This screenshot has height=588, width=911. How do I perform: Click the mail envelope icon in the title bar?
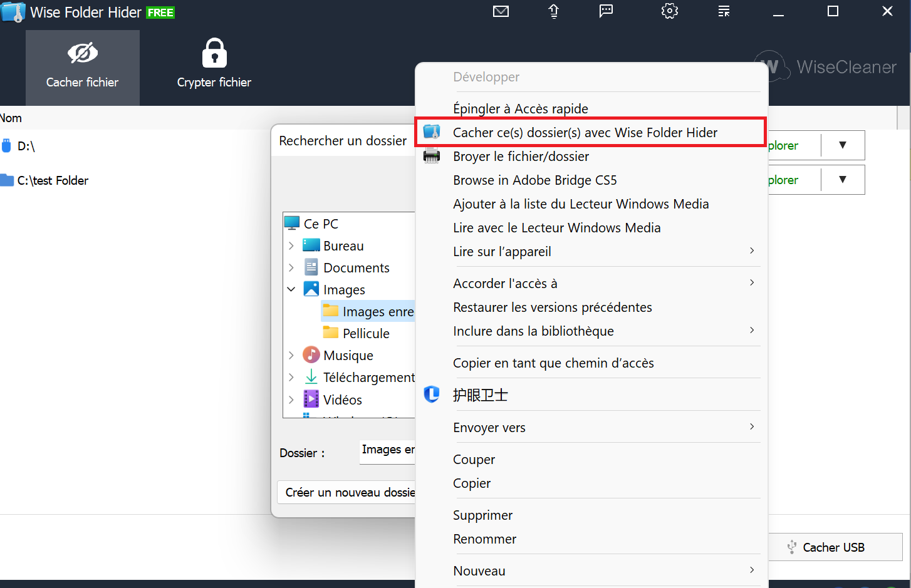coord(501,11)
